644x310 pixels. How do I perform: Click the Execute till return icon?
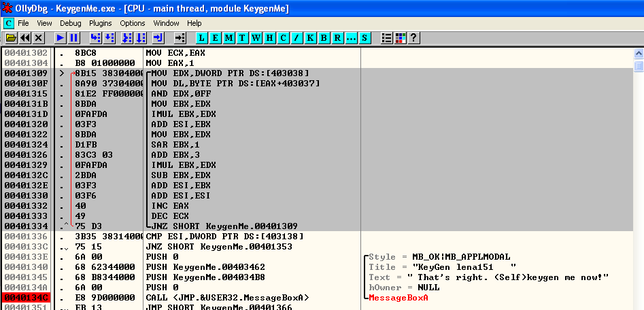tap(158, 38)
